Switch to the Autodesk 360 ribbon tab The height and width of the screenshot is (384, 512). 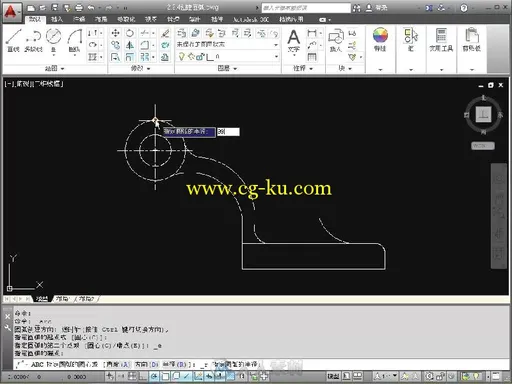(x=251, y=19)
